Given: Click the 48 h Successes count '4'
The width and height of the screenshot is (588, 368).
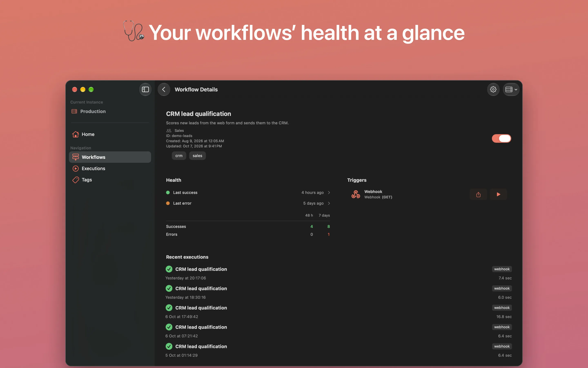Looking at the screenshot, I should [312, 227].
